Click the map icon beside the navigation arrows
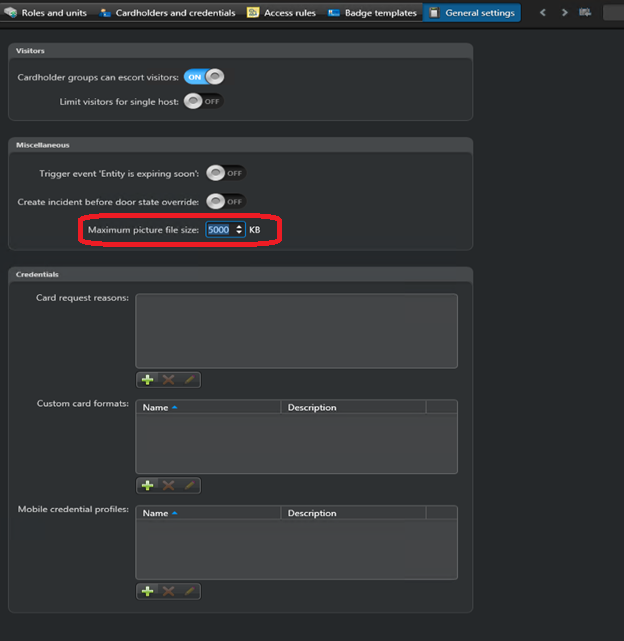Screen dimensions: 624x641 (585, 13)
